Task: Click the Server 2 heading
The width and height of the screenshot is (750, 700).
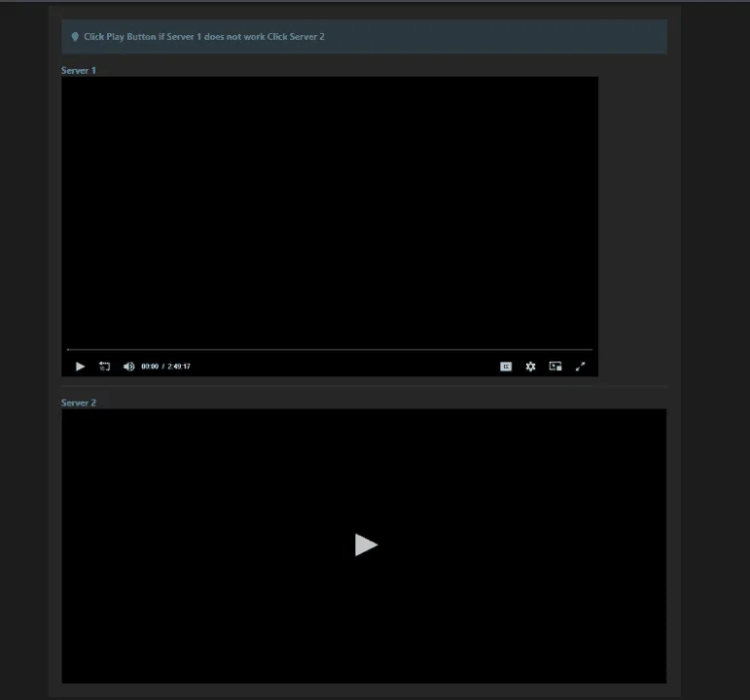Action: [79, 402]
